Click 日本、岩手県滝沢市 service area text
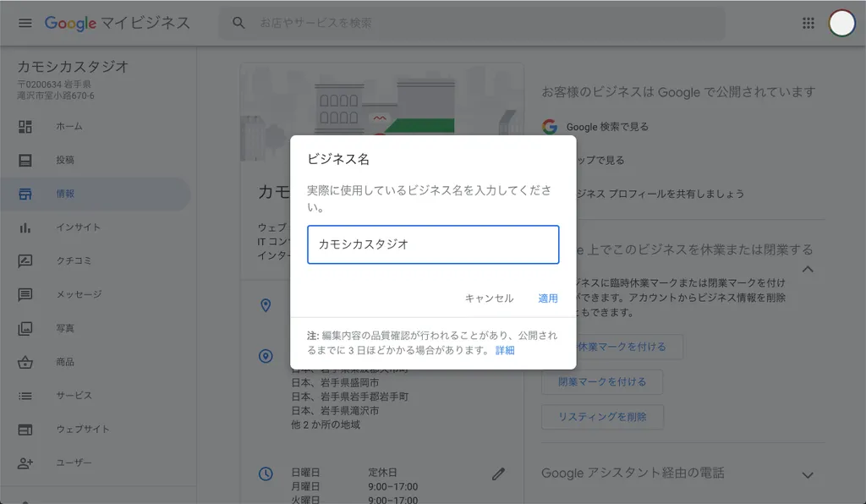 point(335,411)
